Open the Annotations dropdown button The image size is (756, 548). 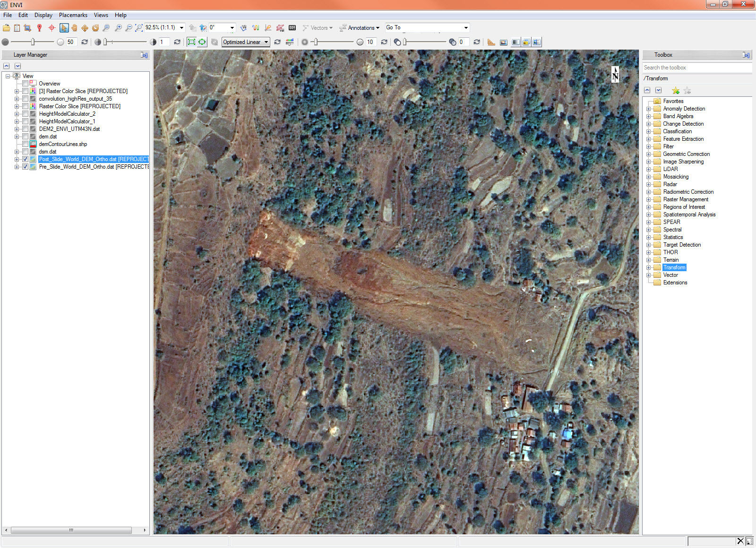click(360, 28)
